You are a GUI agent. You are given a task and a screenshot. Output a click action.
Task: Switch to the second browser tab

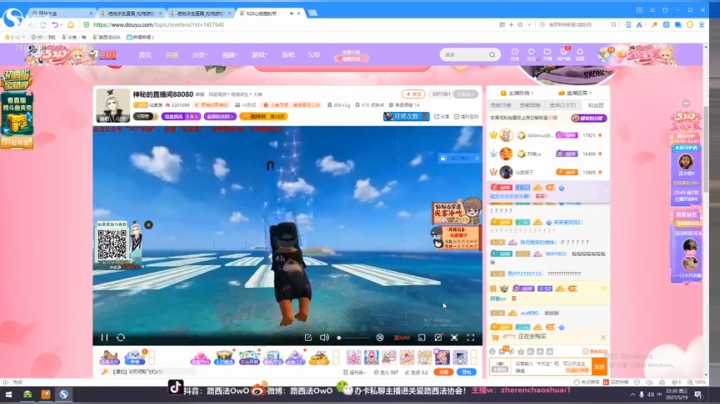click(x=131, y=13)
